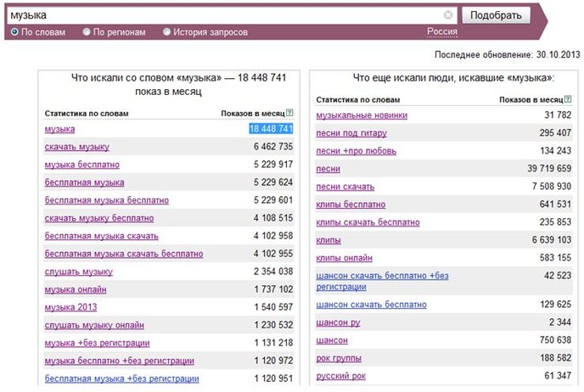
Task: Open the музыка 2013 link
Action: [x=70, y=307]
